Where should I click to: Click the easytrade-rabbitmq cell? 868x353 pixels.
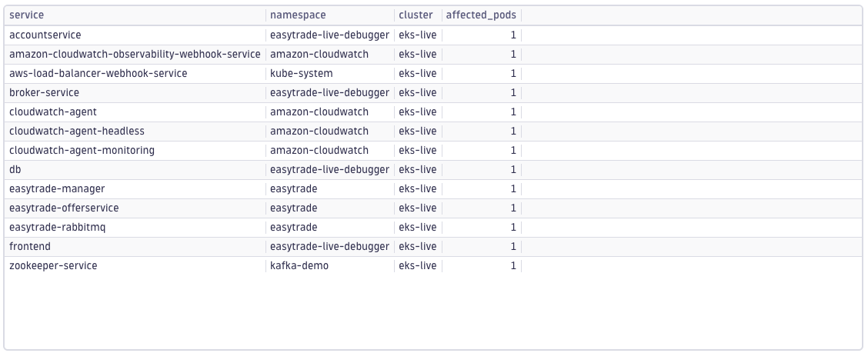click(135, 228)
